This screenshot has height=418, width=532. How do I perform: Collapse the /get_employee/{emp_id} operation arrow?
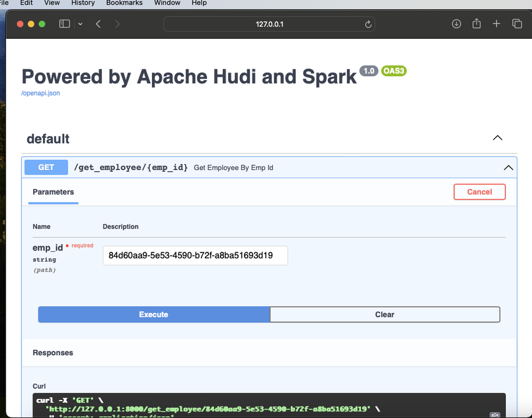pos(508,168)
